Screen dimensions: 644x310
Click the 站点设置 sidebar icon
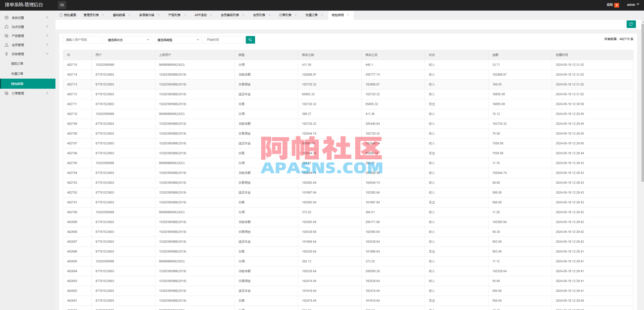coord(6,26)
